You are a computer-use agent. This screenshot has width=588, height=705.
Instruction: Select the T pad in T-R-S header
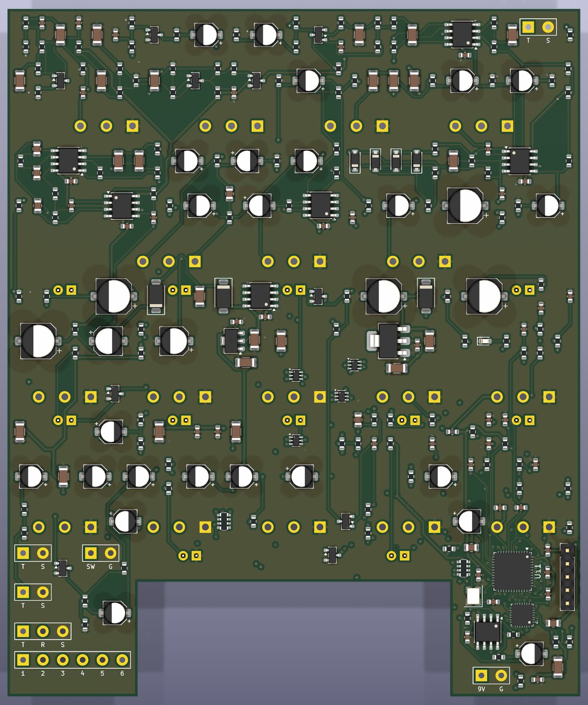pos(23,632)
